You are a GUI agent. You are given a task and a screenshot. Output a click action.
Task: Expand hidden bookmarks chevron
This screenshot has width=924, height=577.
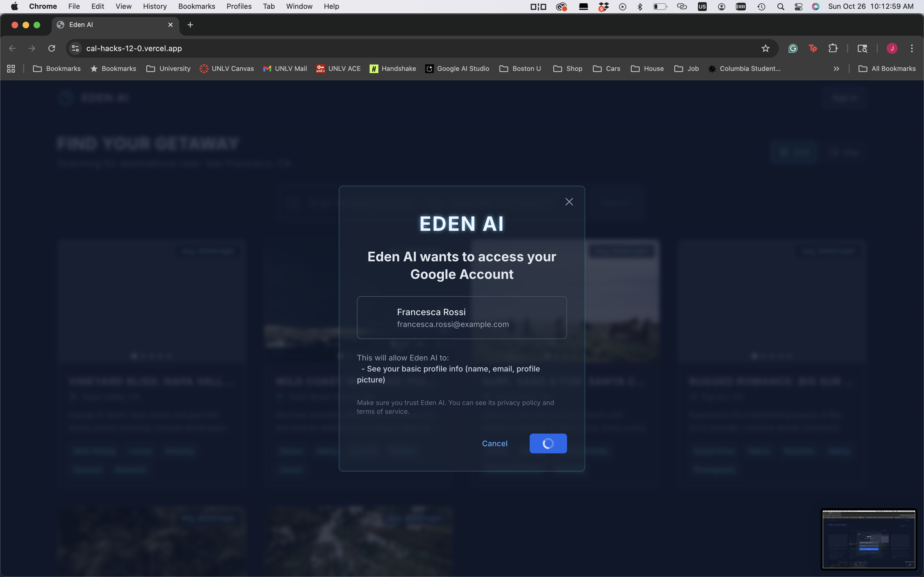click(x=836, y=69)
